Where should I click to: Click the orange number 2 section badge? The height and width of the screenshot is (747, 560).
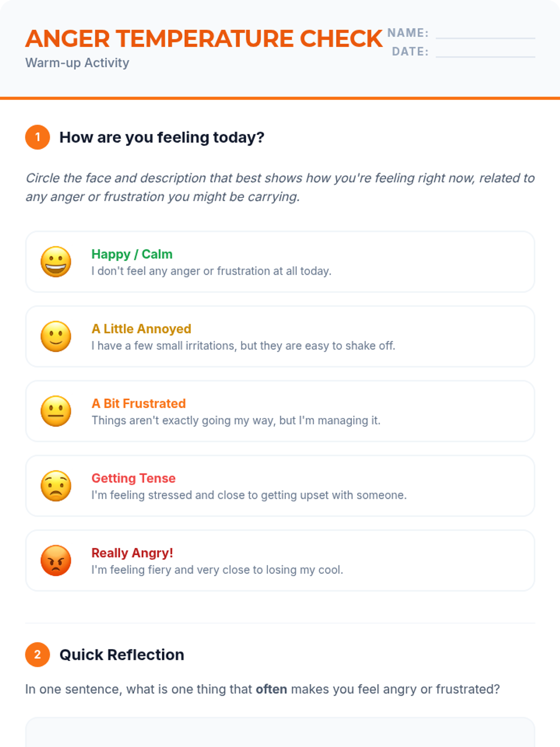[38, 655]
